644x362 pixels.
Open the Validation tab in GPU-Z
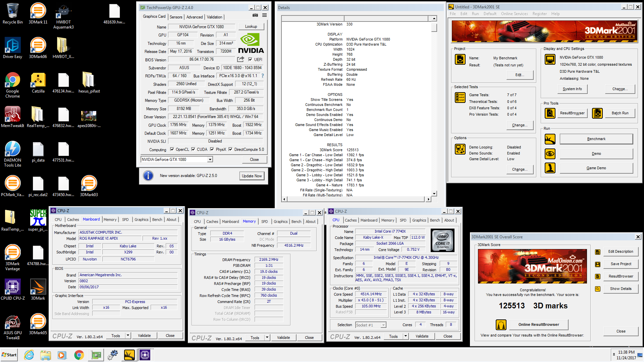214,17
